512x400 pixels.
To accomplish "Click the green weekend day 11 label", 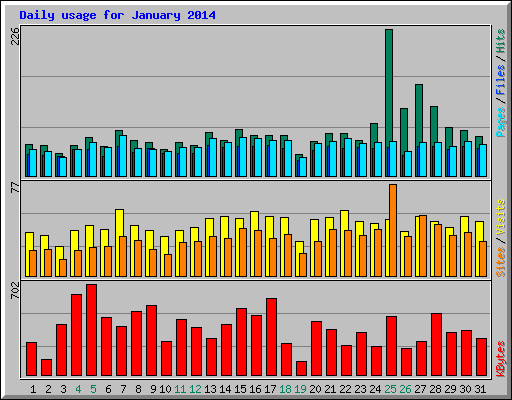I will [180, 389].
